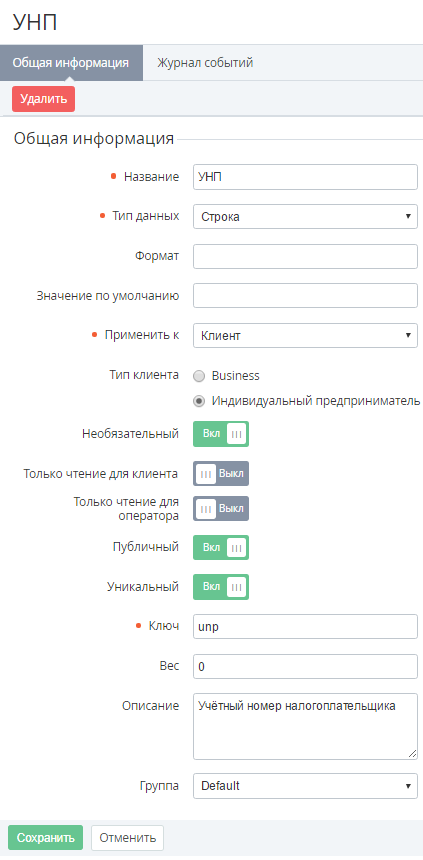Image resolution: width=423 pixels, height=860 pixels.
Task: Focus the Формат text field
Action: click(x=305, y=257)
